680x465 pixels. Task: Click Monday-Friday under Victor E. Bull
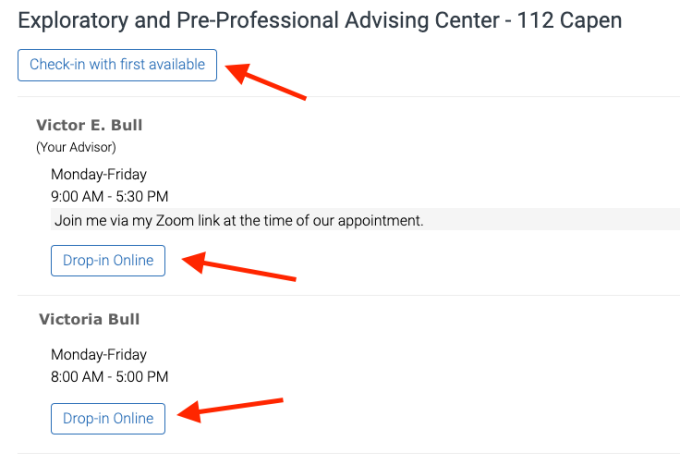click(99, 174)
